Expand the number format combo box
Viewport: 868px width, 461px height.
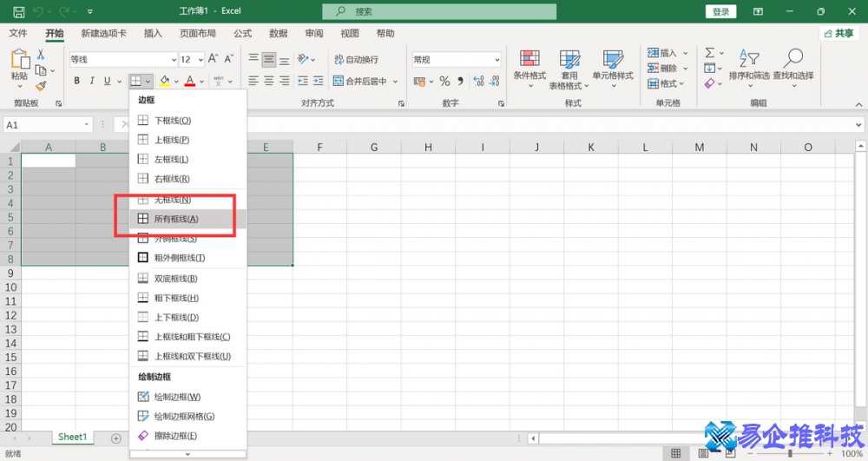pos(496,60)
